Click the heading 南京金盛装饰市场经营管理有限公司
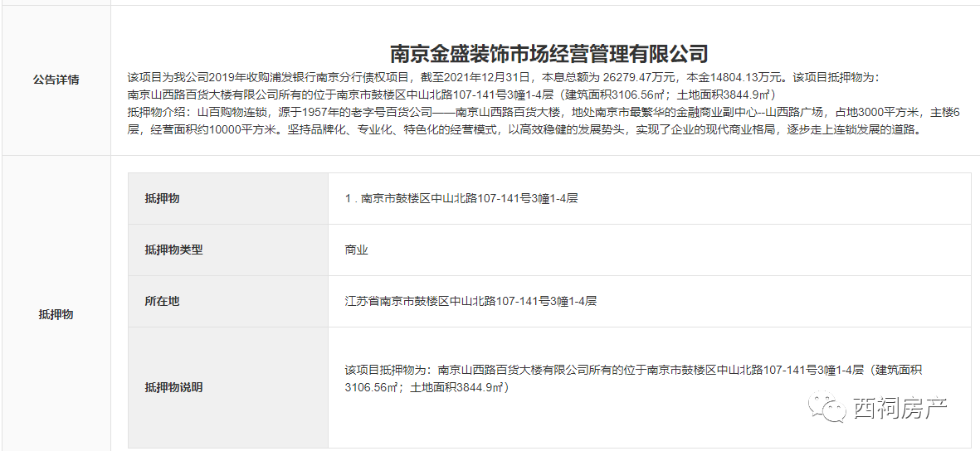The width and height of the screenshot is (980, 451). 549,53
